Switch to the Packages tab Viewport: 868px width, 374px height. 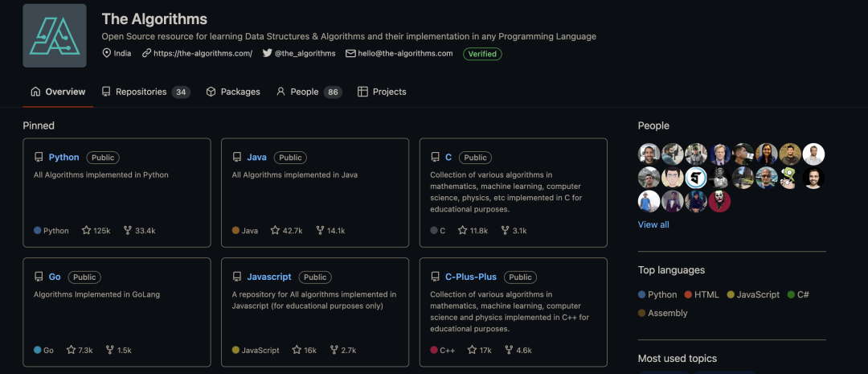[x=233, y=92]
